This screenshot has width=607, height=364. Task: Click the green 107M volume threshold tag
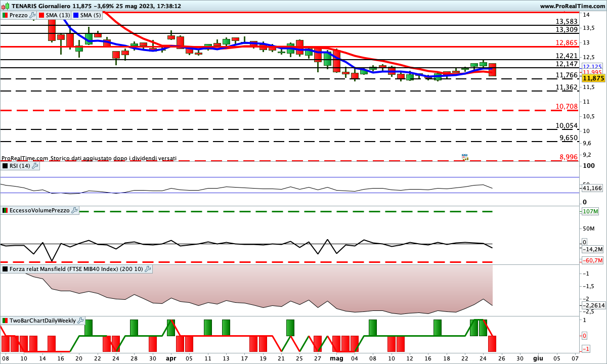click(x=590, y=211)
